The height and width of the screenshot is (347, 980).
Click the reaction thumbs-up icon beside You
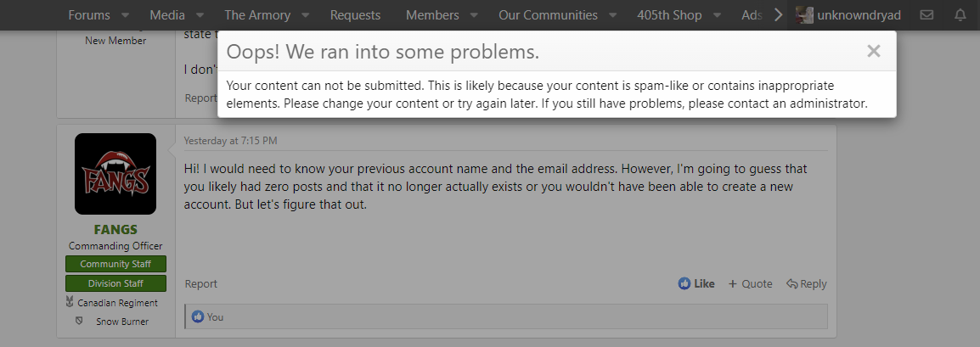[198, 316]
